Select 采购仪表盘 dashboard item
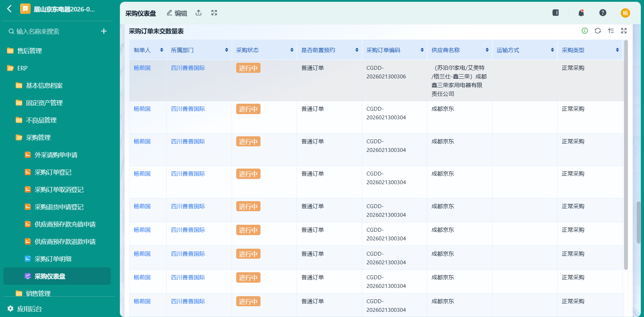 click(x=57, y=276)
